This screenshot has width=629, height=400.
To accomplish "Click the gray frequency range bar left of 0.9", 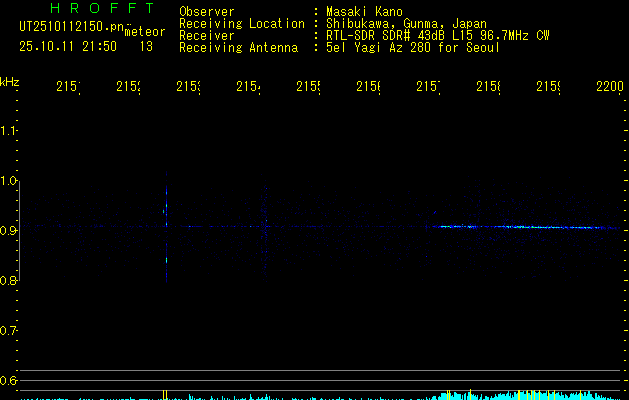I will [x=19, y=231].
